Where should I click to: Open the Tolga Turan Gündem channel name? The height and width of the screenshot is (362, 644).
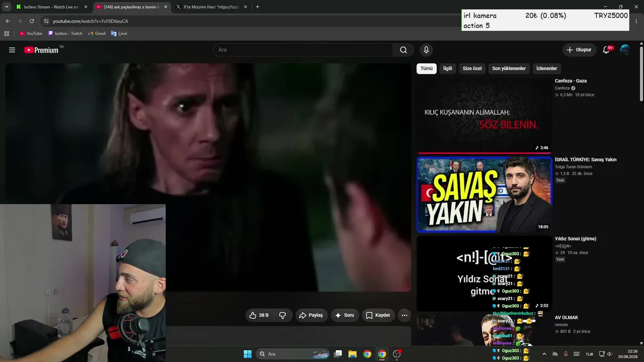[x=574, y=167]
